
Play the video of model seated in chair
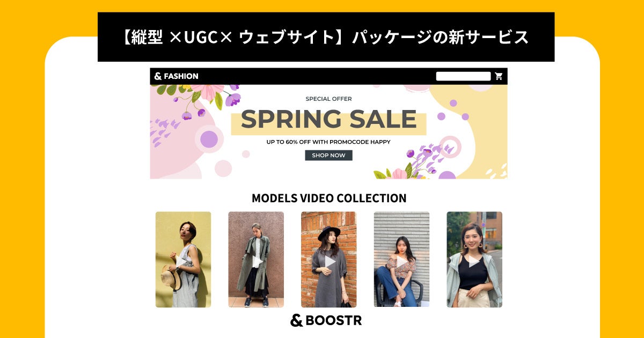click(x=402, y=261)
